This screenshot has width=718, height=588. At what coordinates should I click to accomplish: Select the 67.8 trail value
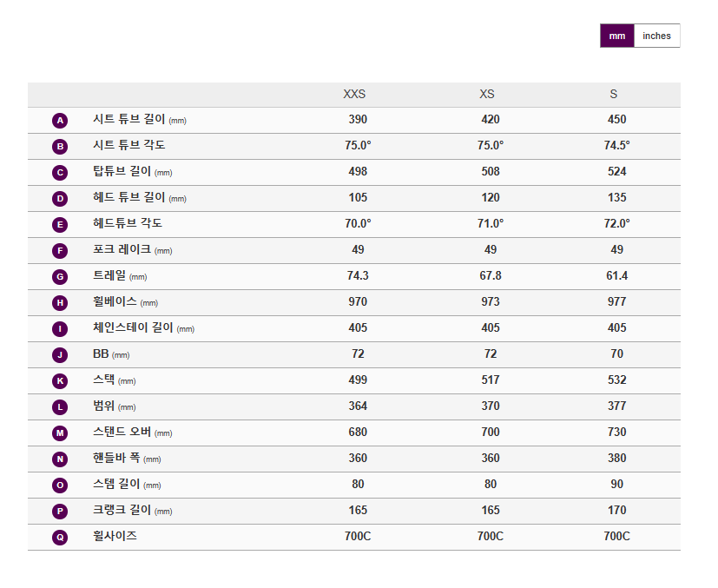coord(491,275)
